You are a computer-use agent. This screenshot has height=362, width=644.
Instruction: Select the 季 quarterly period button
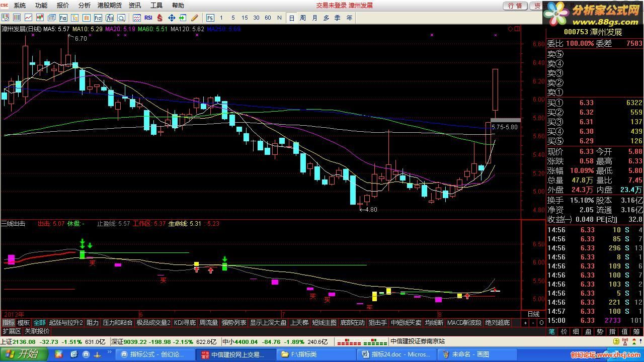tap(337, 18)
